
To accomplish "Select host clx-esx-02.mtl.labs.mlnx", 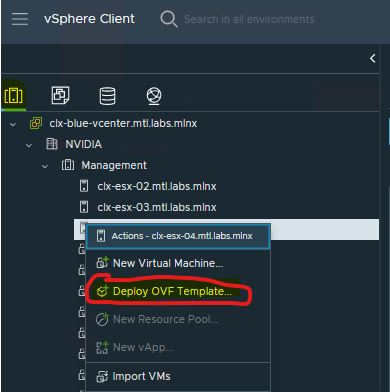I will tap(157, 186).
